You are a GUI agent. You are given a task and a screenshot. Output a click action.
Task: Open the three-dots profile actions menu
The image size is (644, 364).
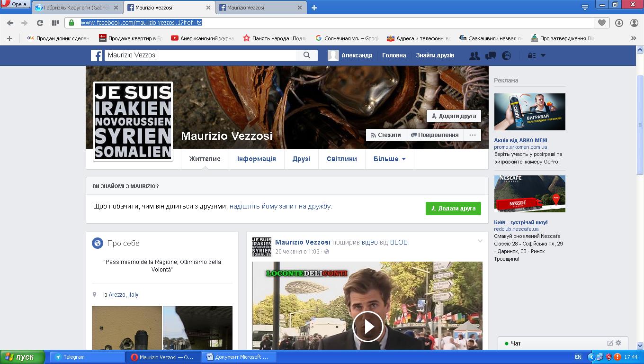(x=472, y=135)
